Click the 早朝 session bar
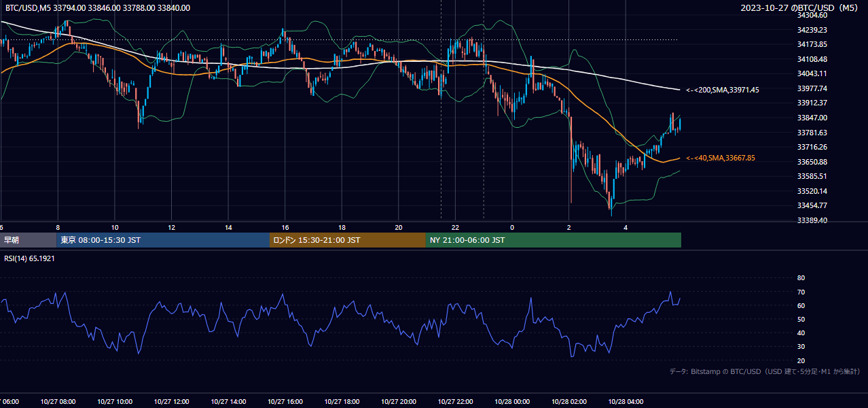868x408 pixels. pyautogui.click(x=28, y=240)
